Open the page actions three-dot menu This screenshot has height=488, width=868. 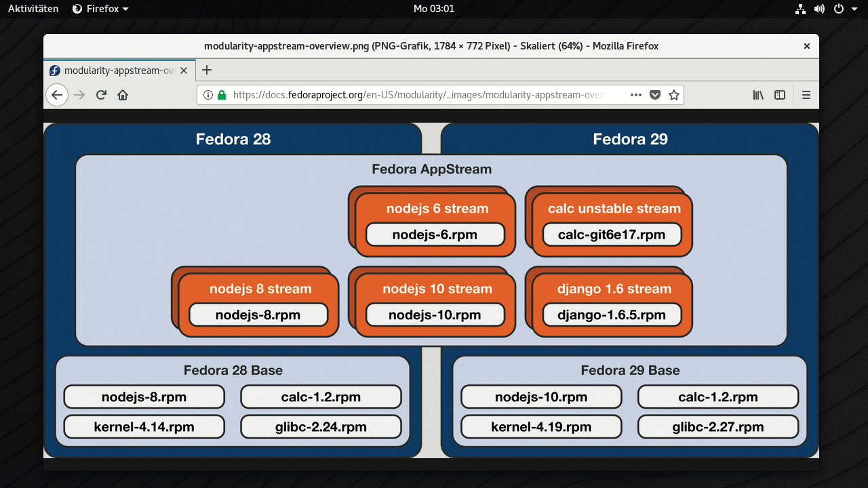pyautogui.click(x=636, y=95)
